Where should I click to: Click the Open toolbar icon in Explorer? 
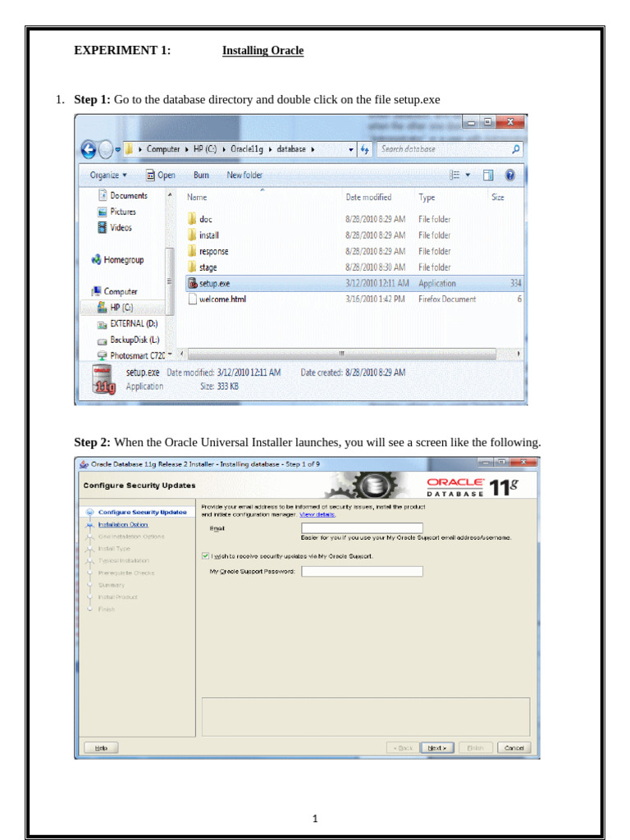pyautogui.click(x=151, y=175)
